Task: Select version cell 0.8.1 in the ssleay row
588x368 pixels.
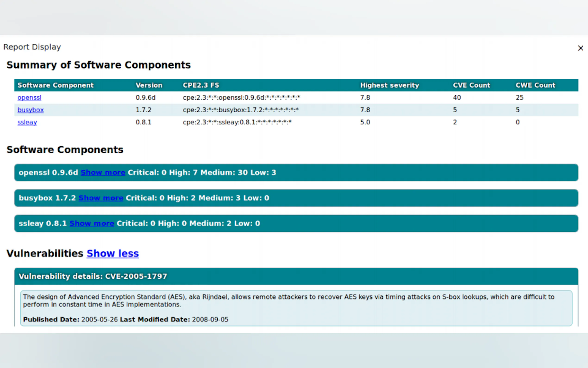Action: [144, 122]
